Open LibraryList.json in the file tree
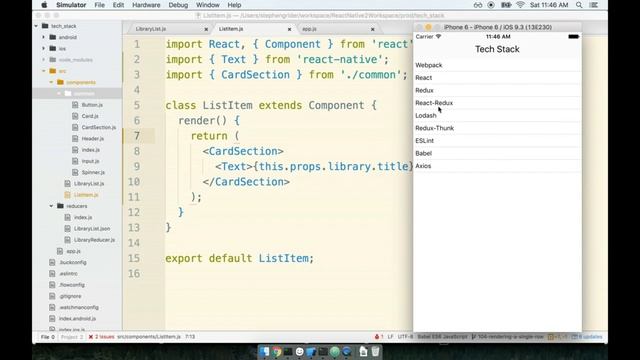Viewport: 640px width, 360px height. (92, 229)
